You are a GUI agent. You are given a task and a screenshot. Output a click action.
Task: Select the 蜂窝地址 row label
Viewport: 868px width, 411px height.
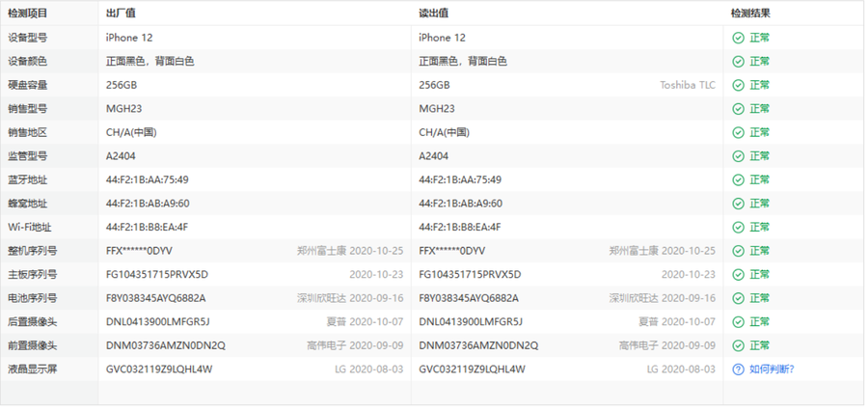click(28, 204)
